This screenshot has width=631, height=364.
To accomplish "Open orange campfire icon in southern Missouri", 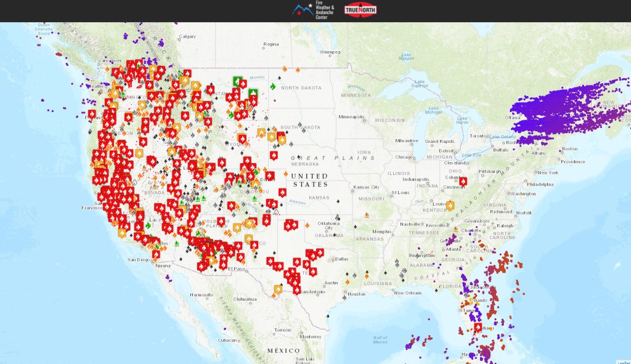I will pos(367,216).
